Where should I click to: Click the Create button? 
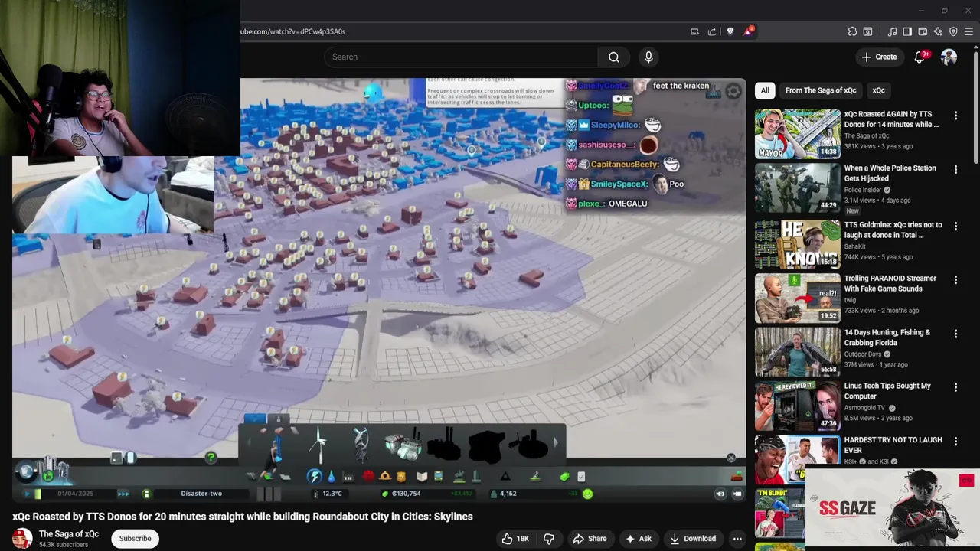(879, 57)
